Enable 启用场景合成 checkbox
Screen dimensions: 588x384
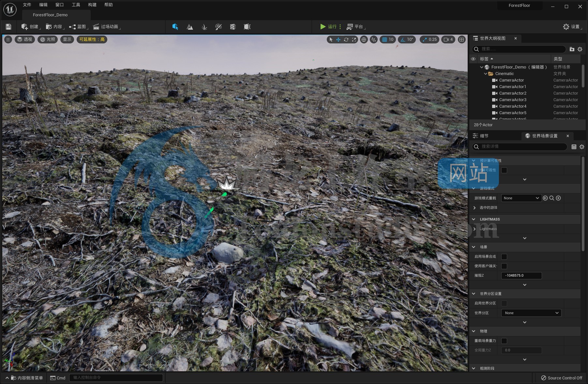point(504,257)
